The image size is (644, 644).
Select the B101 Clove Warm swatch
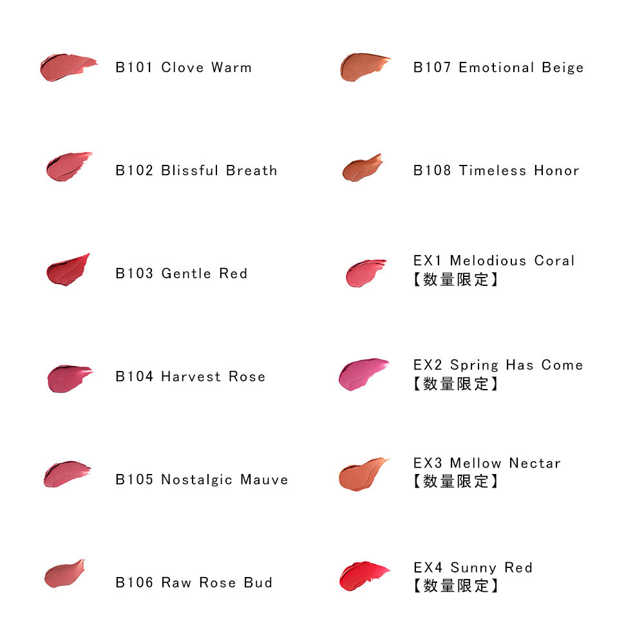pos(68,68)
